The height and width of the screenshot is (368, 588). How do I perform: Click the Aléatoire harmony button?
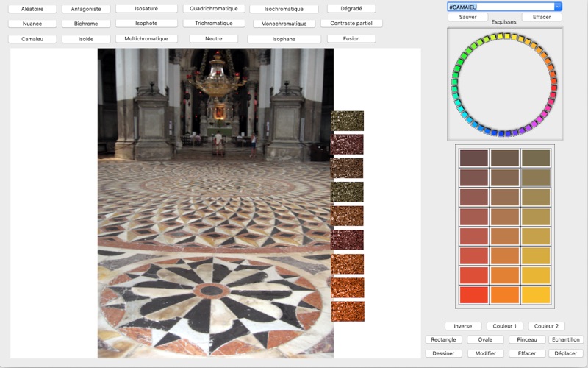[32, 9]
